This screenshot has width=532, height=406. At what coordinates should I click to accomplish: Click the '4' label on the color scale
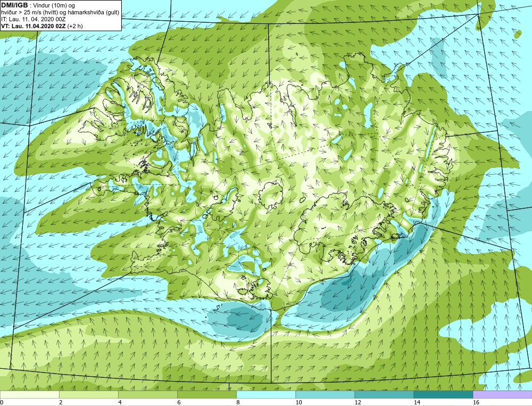(120, 402)
